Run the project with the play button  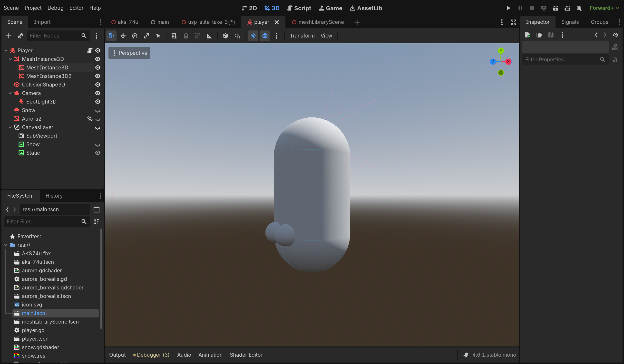[508, 8]
